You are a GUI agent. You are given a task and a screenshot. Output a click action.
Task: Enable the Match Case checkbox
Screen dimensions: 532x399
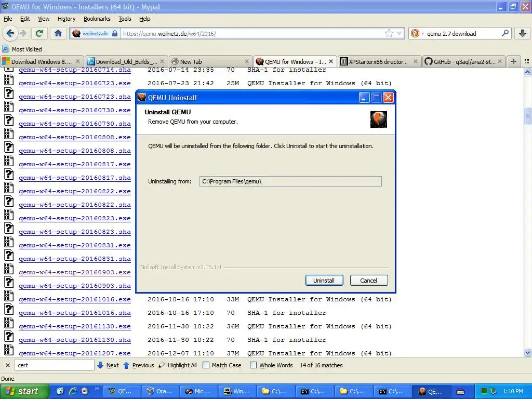[x=206, y=365]
